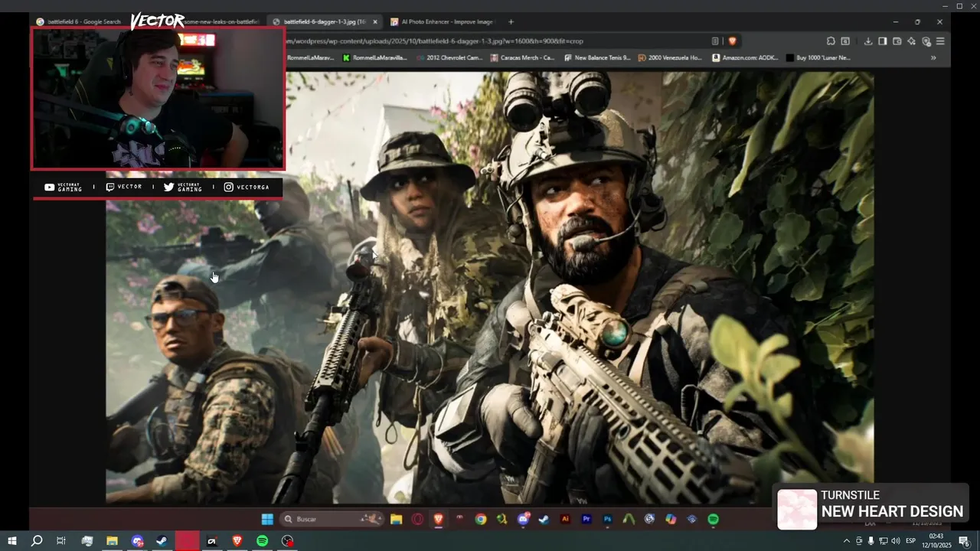This screenshot has height=551, width=980.
Task: Open the volume speaker tray icon
Action: [896, 541]
